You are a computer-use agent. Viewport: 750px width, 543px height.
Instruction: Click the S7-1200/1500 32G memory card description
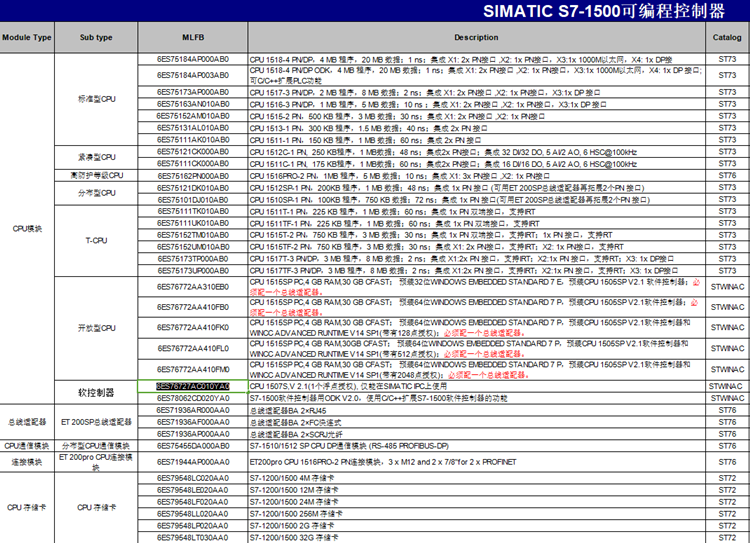(x=476, y=538)
